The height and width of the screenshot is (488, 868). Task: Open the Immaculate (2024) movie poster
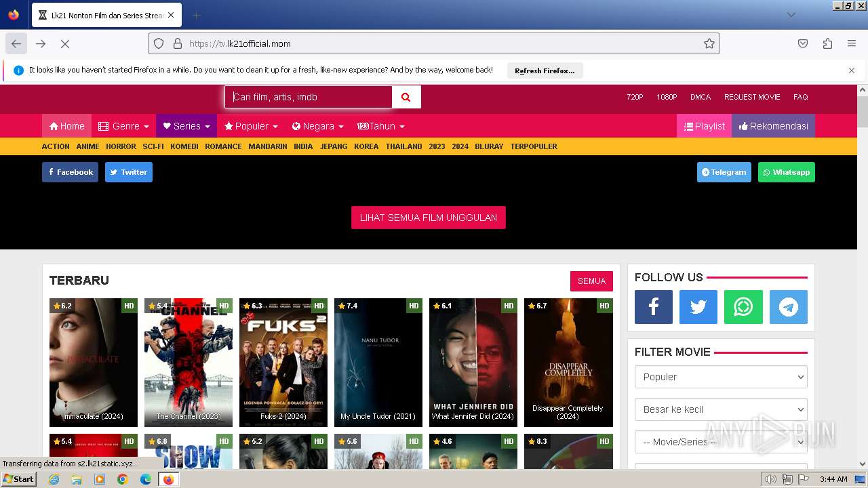(x=94, y=363)
